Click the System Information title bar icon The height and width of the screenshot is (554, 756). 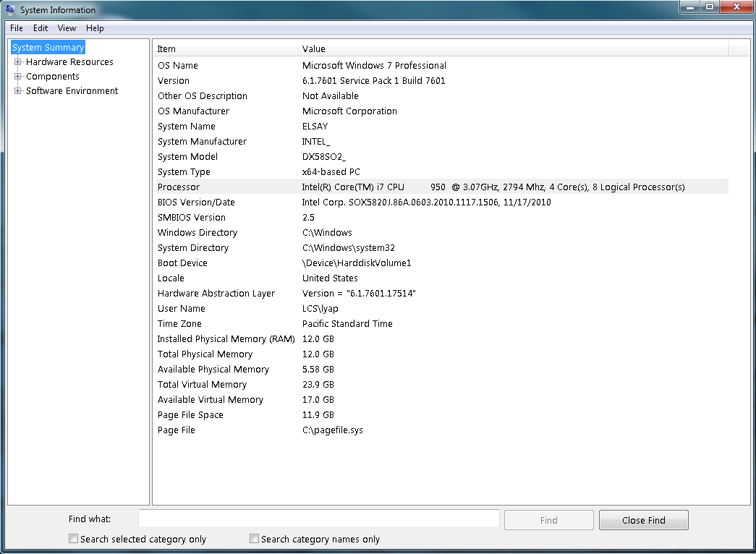pos(10,9)
